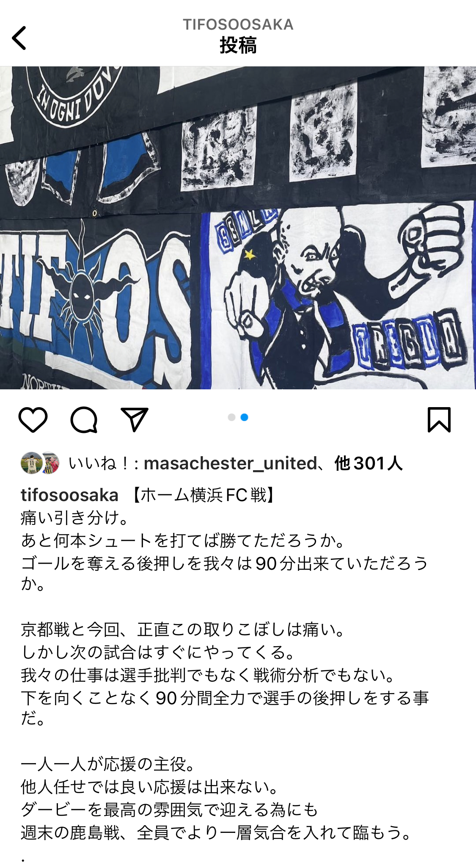Tap the 投稿 heading at top
The width and height of the screenshot is (476, 868).
[x=238, y=45]
